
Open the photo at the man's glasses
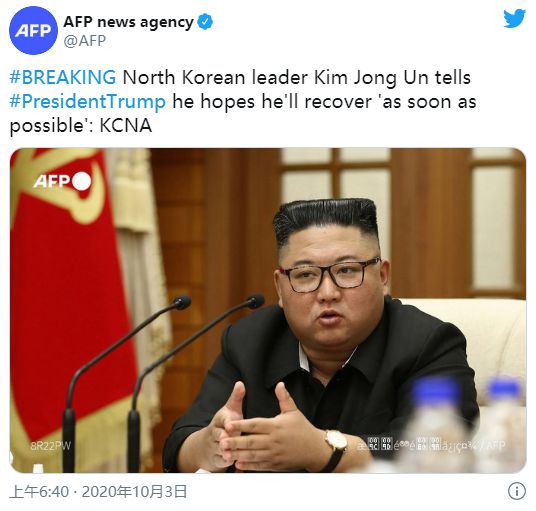tap(330, 275)
